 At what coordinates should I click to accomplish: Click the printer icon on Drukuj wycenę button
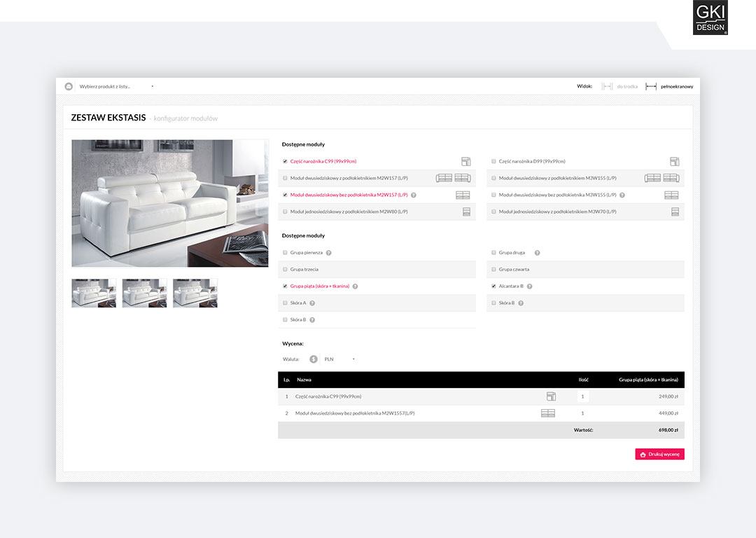tap(643, 453)
